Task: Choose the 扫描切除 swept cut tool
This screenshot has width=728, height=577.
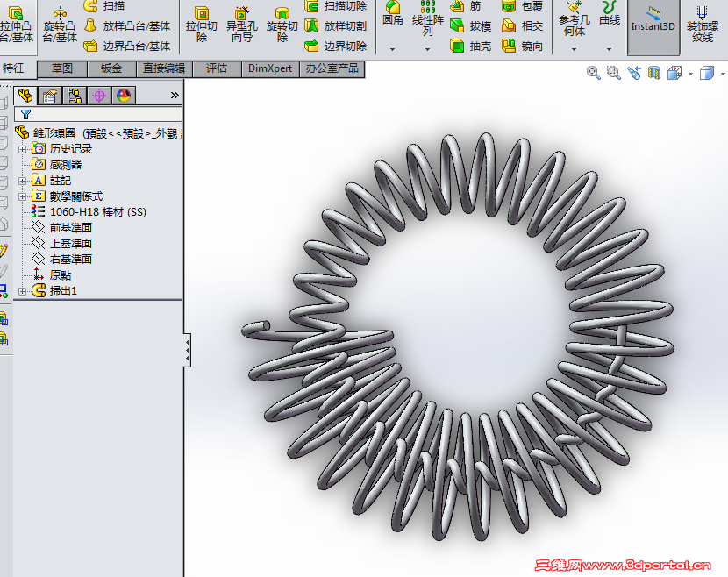Action: pos(336,5)
